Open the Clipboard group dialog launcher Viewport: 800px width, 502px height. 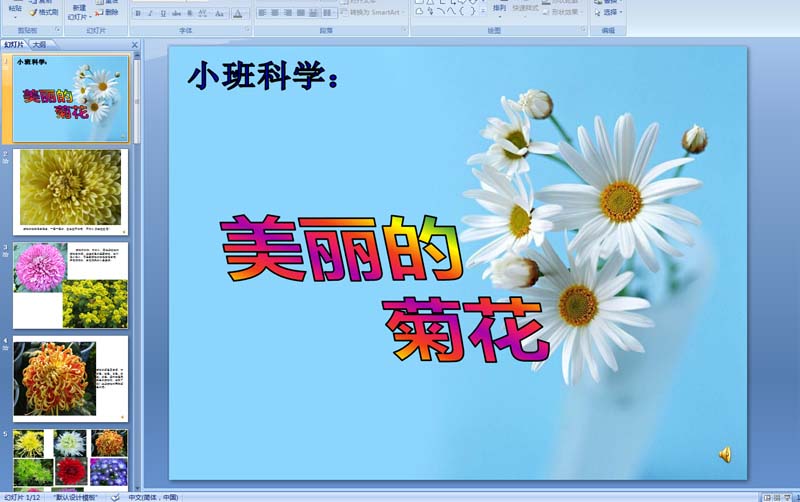click(x=58, y=30)
